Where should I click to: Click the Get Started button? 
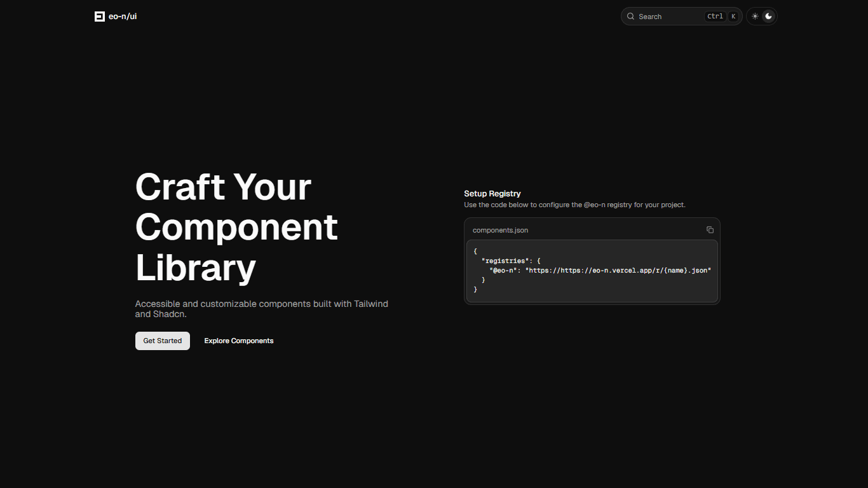click(x=162, y=341)
